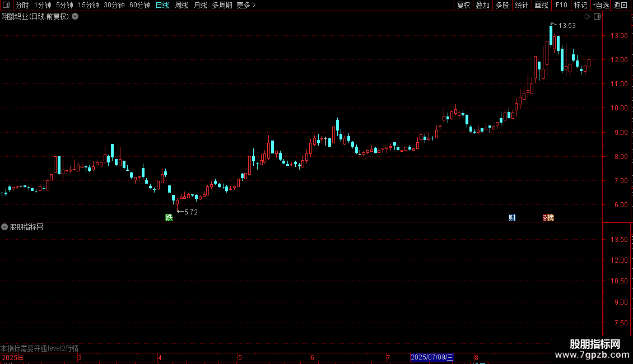The width and height of the screenshot is (633, 364).
Task: Select the 日线 daily period
Action: [162, 5]
